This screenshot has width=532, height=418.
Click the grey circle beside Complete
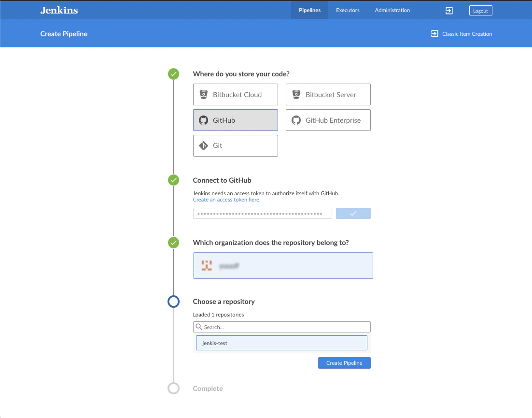click(x=173, y=389)
